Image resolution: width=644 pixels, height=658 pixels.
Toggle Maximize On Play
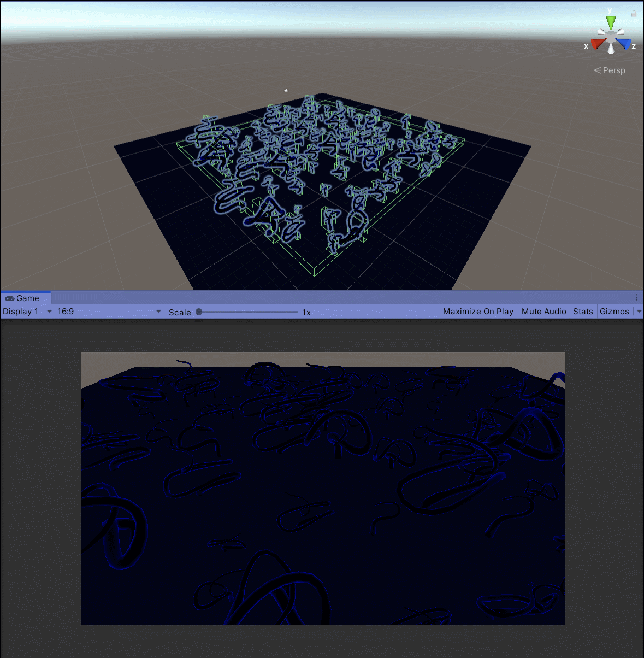point(478,312)
